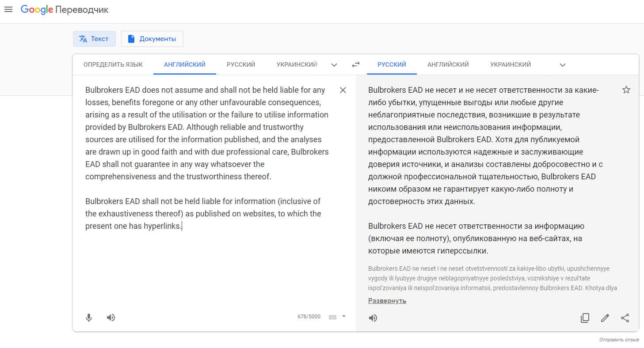644x348 pixels.
Task: Click Отправить отзыв feedback link
Action: [619, 340]
